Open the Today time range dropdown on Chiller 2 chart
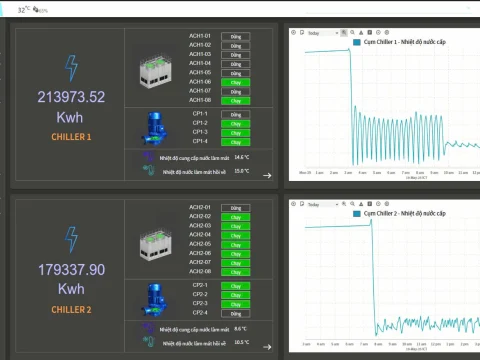480x360 pixels. point(323,204)
